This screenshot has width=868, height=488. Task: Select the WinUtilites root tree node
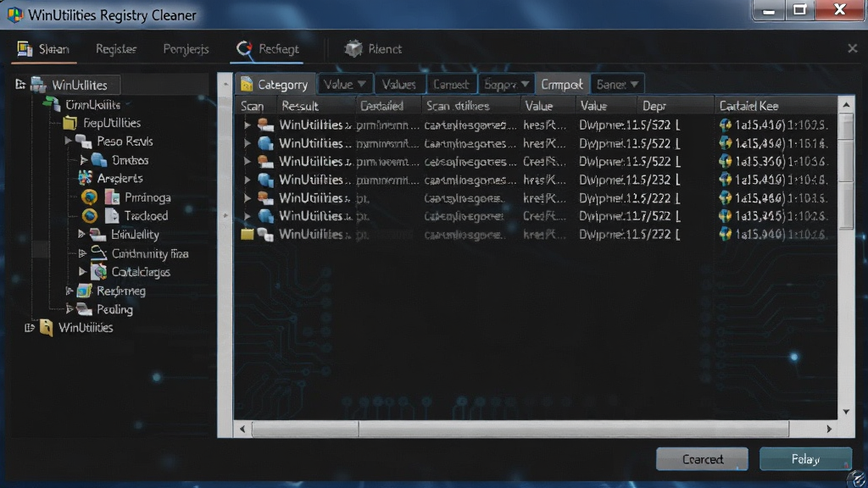pos(80,85)
